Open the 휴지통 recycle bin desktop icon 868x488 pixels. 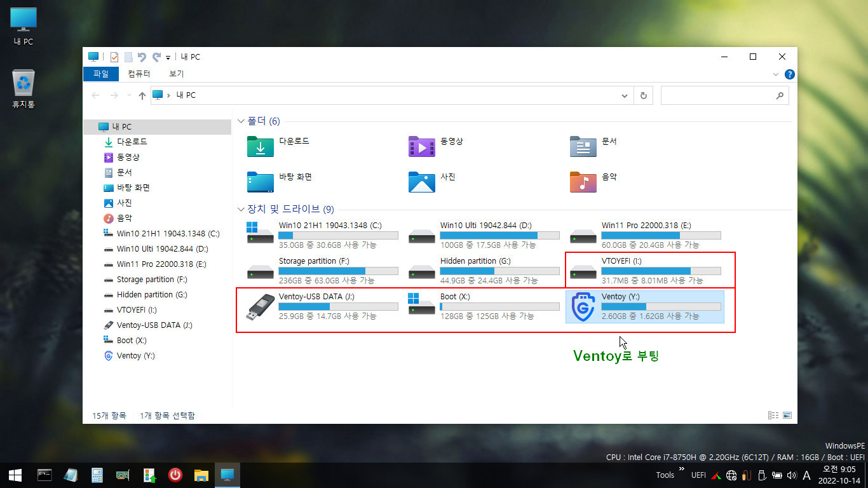(x=24, y=88)
